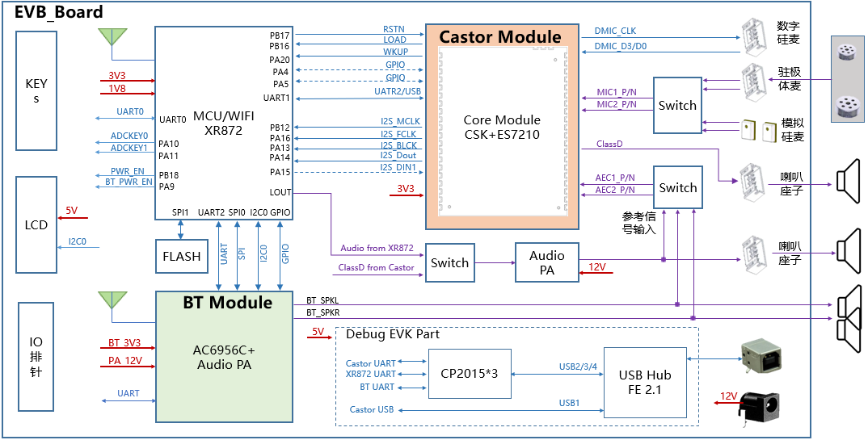Screen dimensions: 868x440
Task: Select the ClassD from Castor label
Action: tap(376, 267)
